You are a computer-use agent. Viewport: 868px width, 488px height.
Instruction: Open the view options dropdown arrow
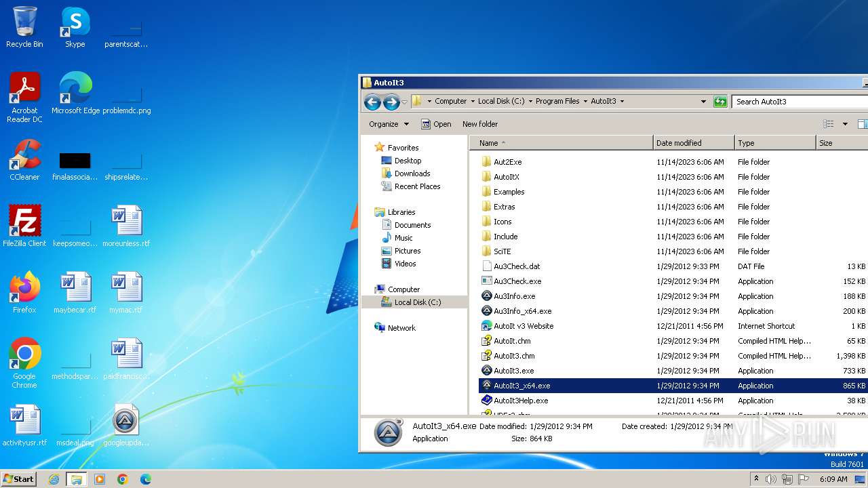coord(845,124)
